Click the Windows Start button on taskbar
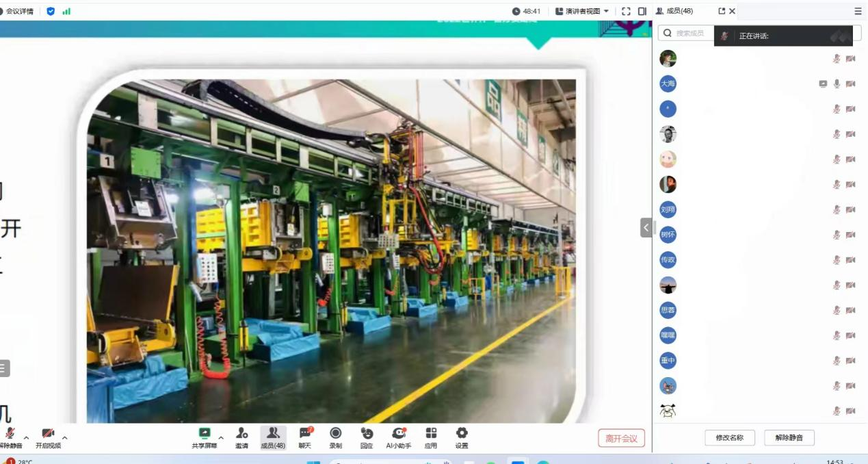868x464 pixels. click(313, 463)
